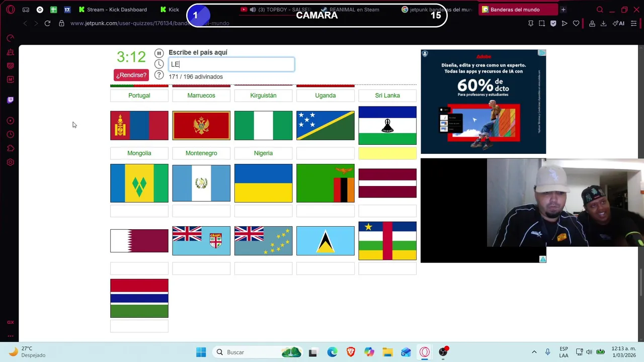Click the Nigeria label
This screenshot has width=644, height=362.
pyautogui.click(x=263, y=153)
